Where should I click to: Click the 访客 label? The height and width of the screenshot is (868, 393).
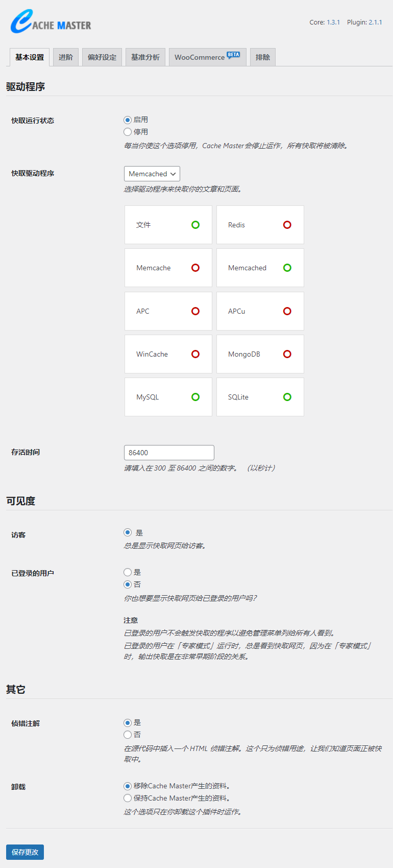[18, 535]
